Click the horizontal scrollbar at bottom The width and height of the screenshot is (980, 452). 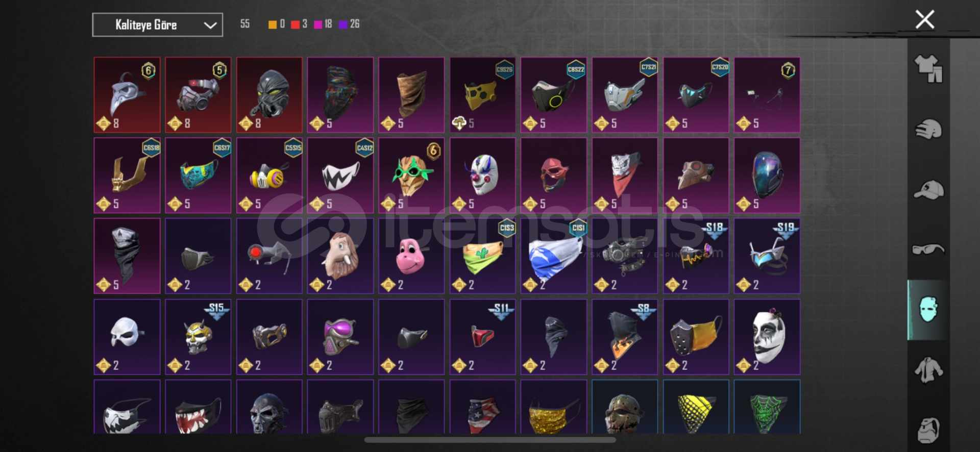[x=490, y=439]
